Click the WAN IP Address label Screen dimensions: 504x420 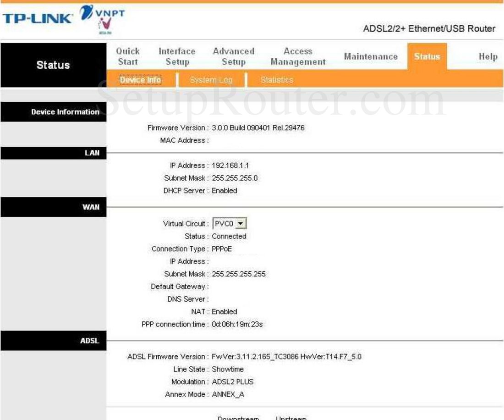click(x=189, y=261)
